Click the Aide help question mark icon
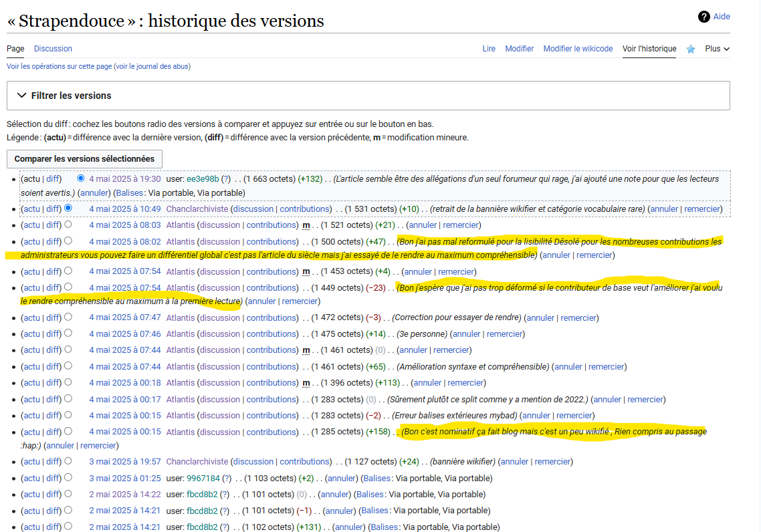This screenshot has width=761, height=532. [703, 17]
